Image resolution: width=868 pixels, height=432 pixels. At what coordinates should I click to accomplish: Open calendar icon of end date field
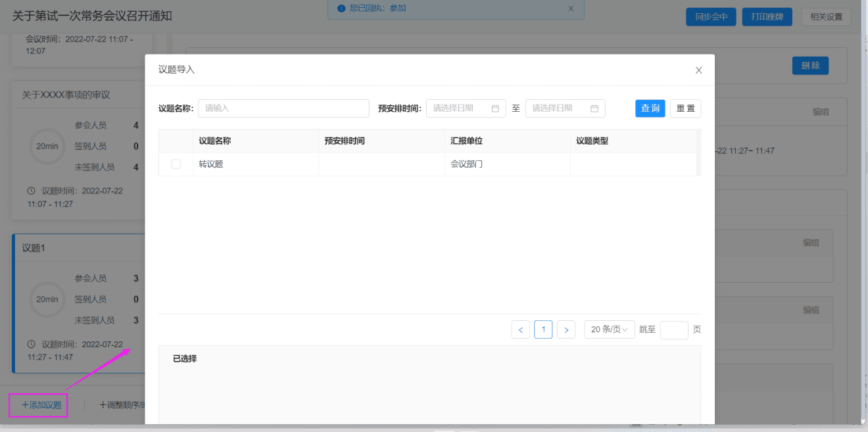594,108
